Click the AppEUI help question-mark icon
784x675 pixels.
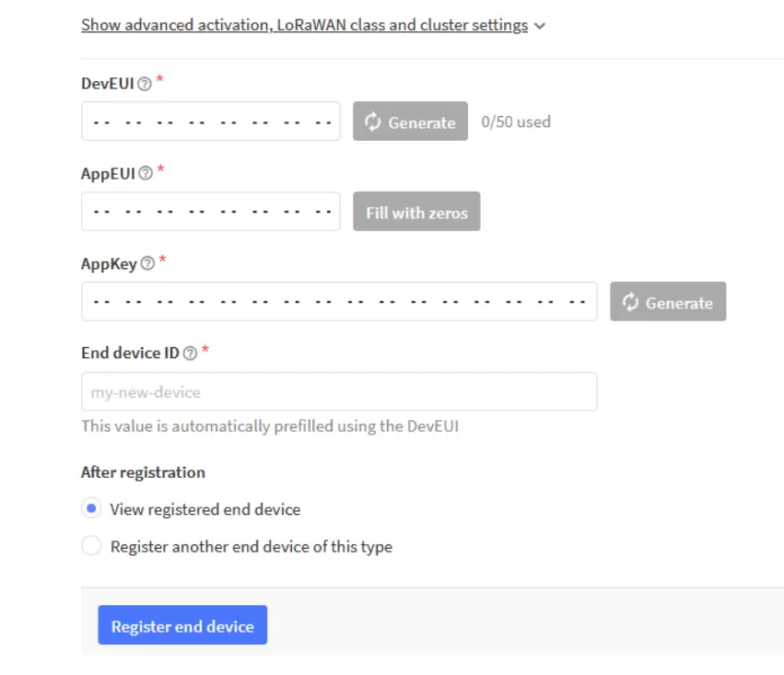tap(145, 173)
